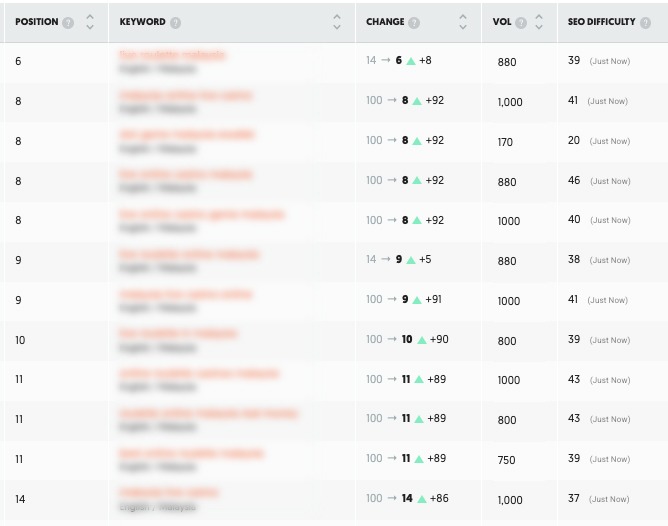The height and width of the screenshot is (526, 668).
Task: Select SEO difficulty value 37
Action: (x=573, y=498)
